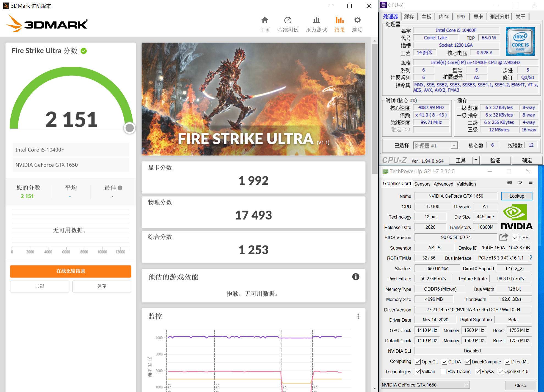The image size is (544, 392).
Task: Click the 3DMark logo
Action: (47, 24)
